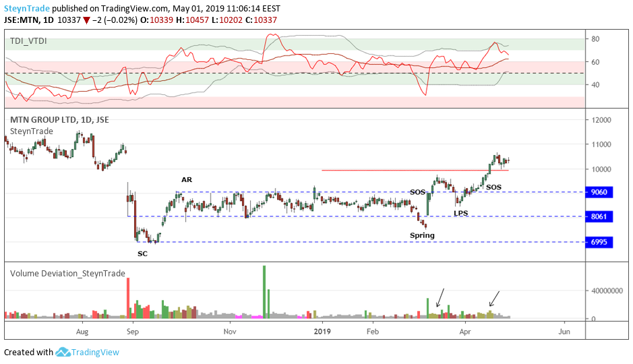Click the 9060 price level label
633x364 pixels.
pos(599,192)
